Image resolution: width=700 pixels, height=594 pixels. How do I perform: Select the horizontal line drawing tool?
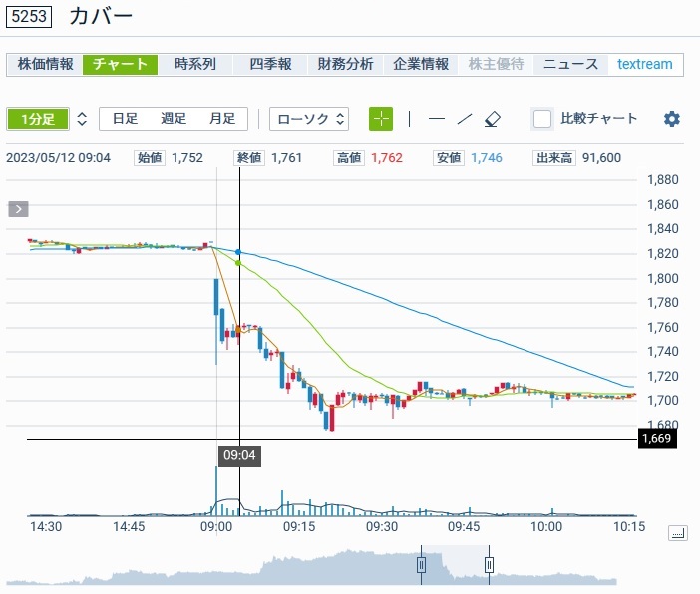point(436,118)
